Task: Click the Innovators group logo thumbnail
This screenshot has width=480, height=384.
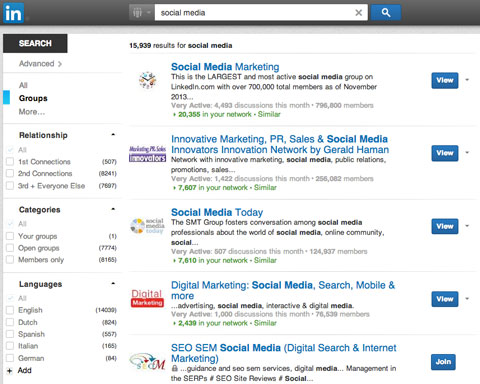Action: pos(147,154)
